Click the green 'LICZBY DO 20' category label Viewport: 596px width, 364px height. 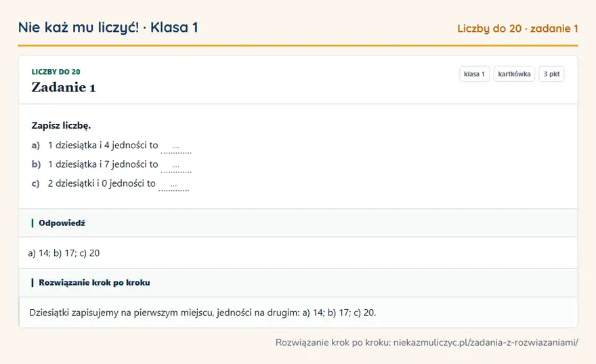click(56, 72)
